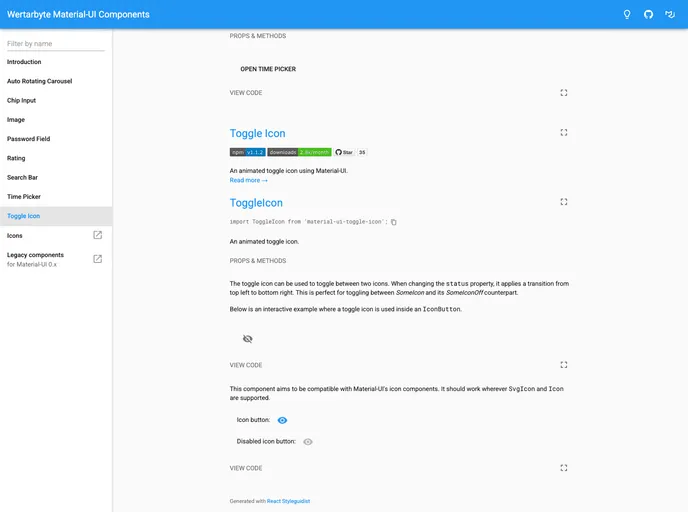688x512 pixels.
Task: Click the import ToggleIcon code line
Action: pyautogui.click(x=308, y=222)
